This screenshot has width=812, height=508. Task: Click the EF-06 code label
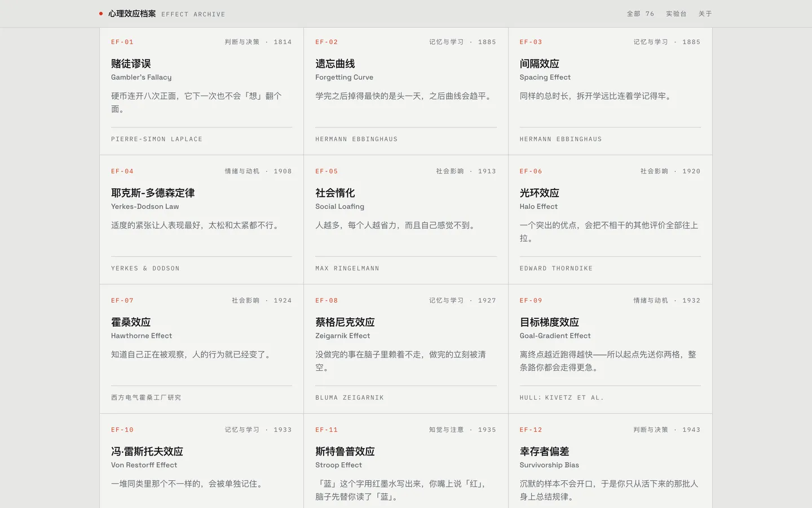[531, 171]
